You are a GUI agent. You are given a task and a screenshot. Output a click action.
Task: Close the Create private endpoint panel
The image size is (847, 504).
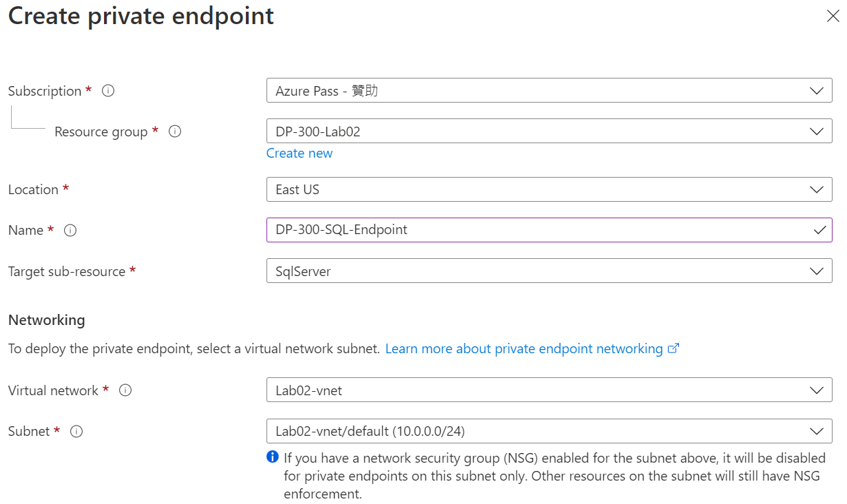[833, 17]
